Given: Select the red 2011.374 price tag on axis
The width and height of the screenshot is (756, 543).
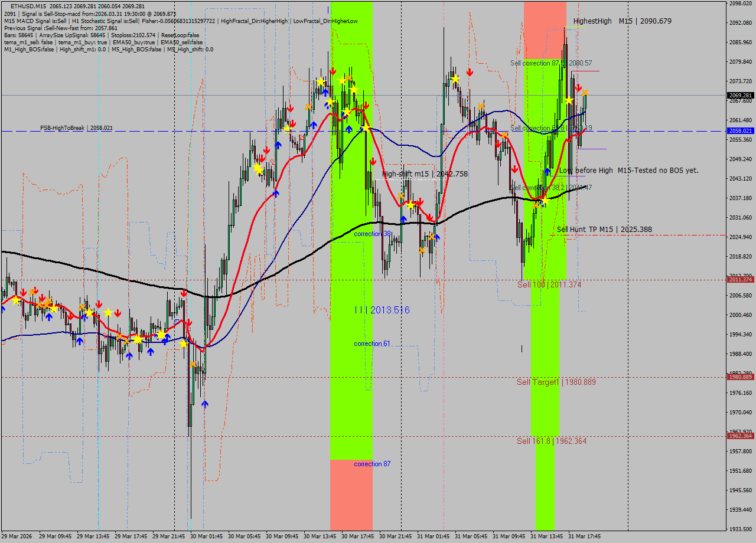Looking at the screenshot, I should point(740,279).
